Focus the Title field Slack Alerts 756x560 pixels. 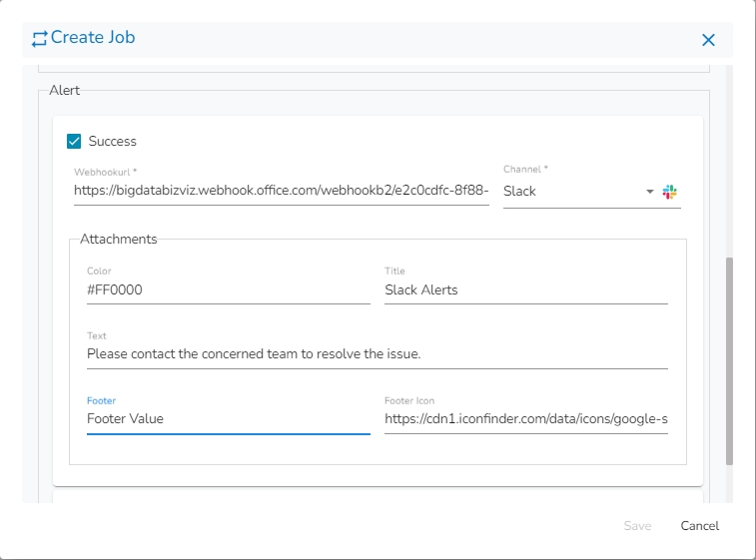tap(525, 290)
